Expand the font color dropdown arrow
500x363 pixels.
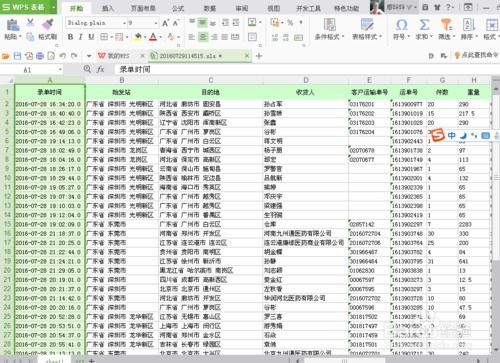[x=160, y=37]
